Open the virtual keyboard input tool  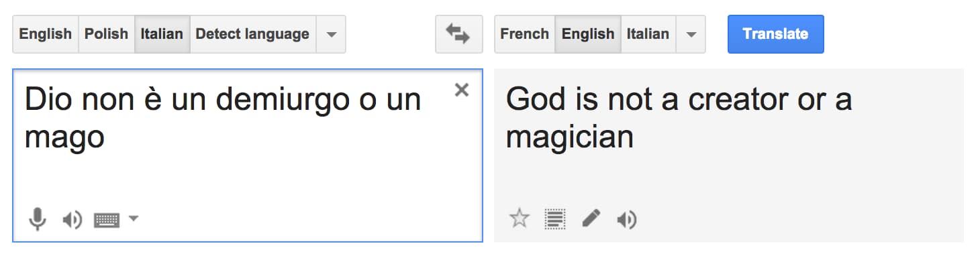(107, 219)
